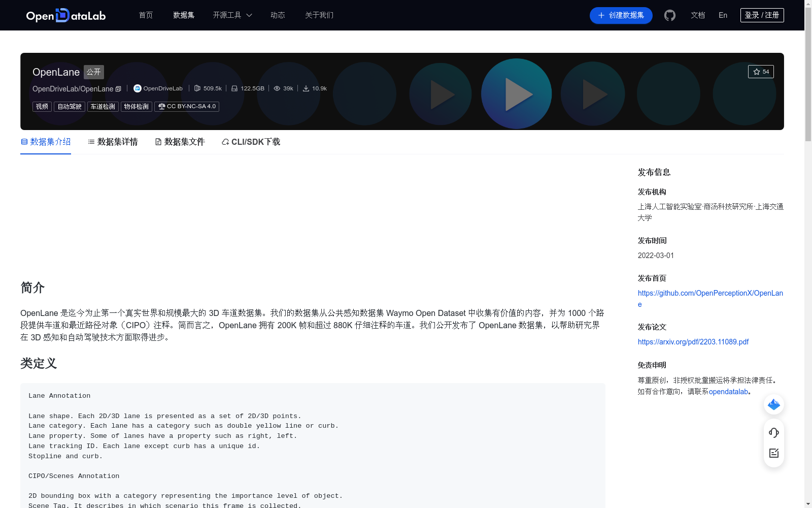Open the 动态 navigation item
The height and width of the screenshot is (508, 812).
tap(278, 15)
